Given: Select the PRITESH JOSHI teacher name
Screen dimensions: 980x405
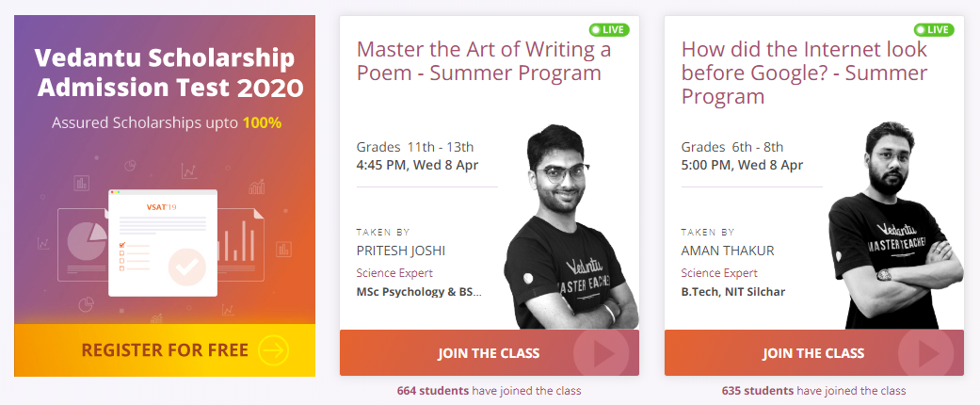Looking at the screenshot, I should click(x=401, y=251).
